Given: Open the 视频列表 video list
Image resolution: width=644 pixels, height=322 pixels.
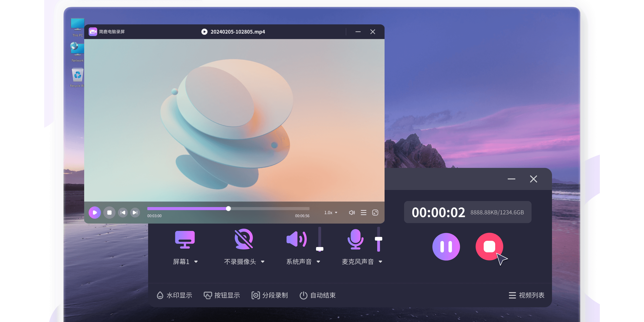Looking at the screenshot, I should tap(526, 295).
